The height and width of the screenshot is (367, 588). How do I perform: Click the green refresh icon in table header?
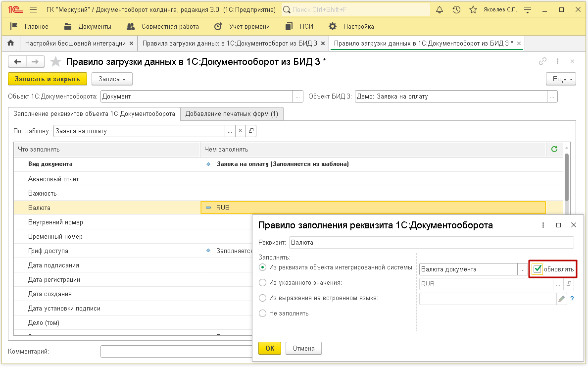(x=554, y=149)
